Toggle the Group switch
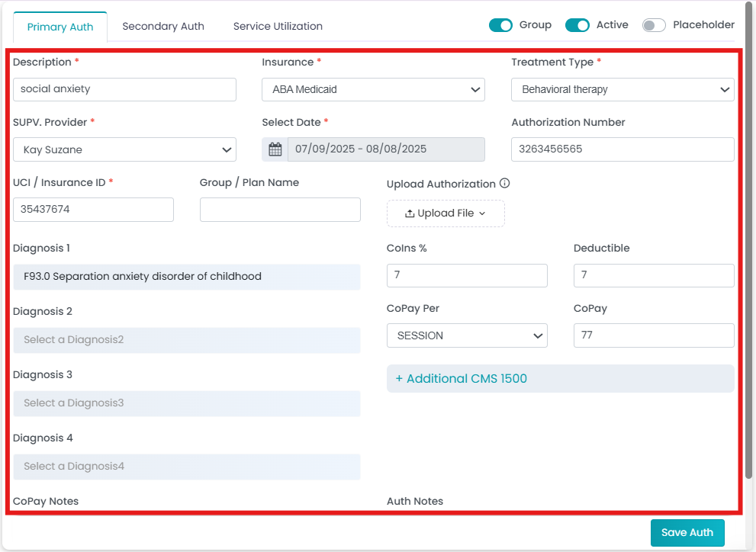The height and width of the screenshot is (552, 756). (500, 25)
